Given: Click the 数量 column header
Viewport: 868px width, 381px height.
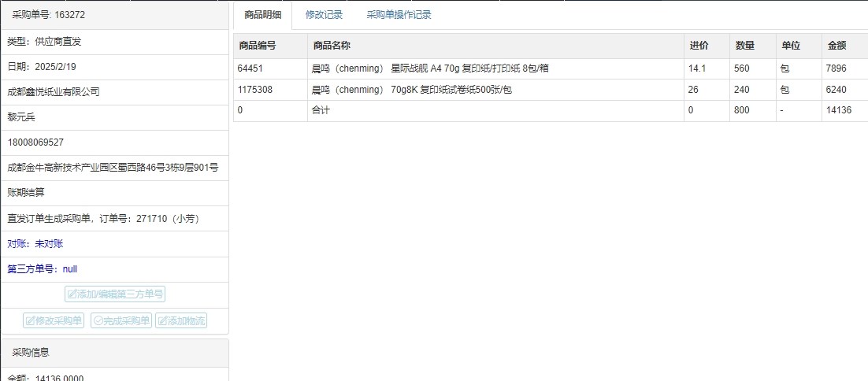Looking at the screenshot, I should 753,46.
